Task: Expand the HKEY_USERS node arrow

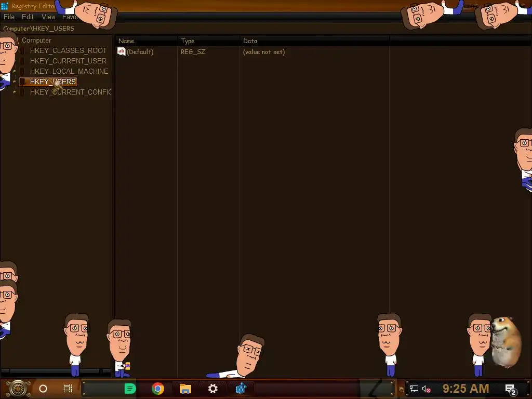Action: 14,82
